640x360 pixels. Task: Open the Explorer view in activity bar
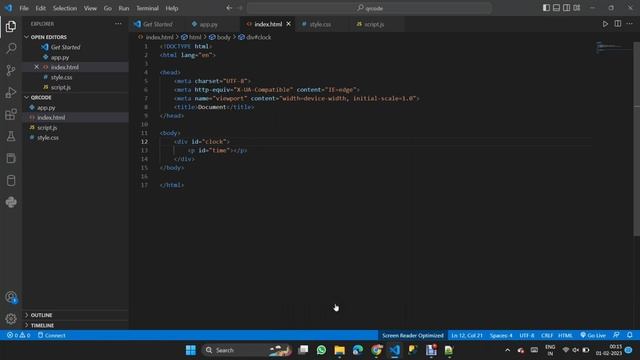(11, 27)
